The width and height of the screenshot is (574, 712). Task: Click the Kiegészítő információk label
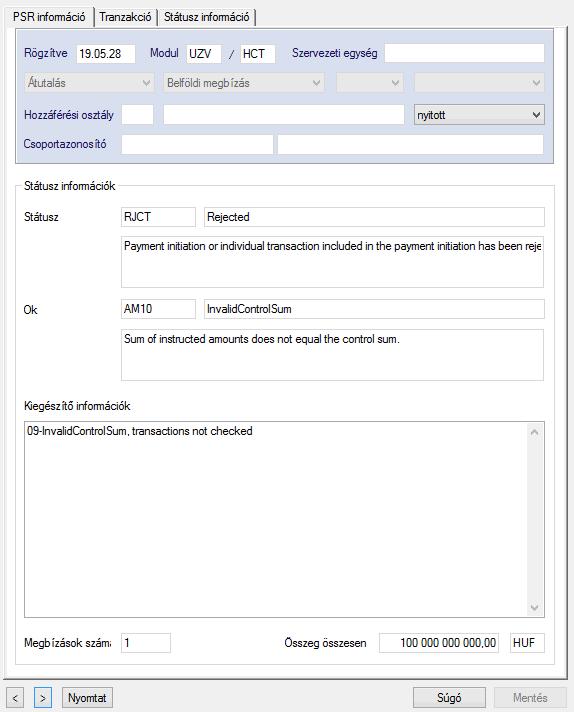coord(77,406)
